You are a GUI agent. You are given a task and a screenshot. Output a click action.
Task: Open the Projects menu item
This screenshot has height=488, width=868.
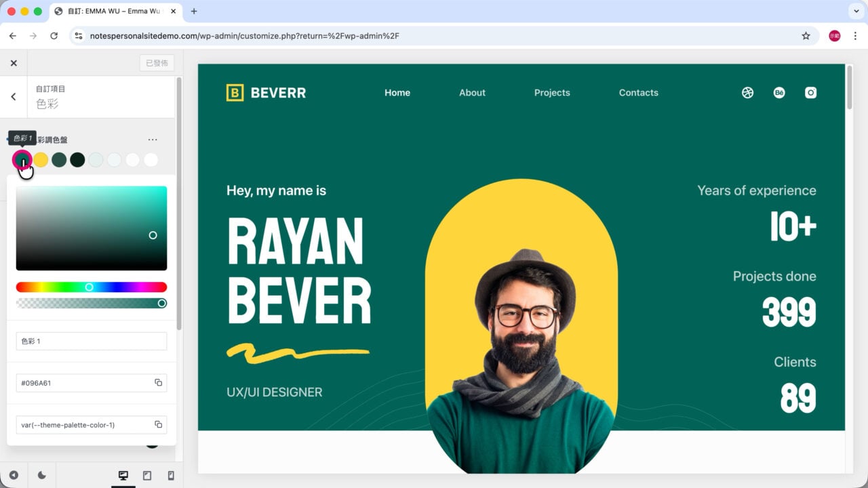pyautogui.click(x=552, y=93)
